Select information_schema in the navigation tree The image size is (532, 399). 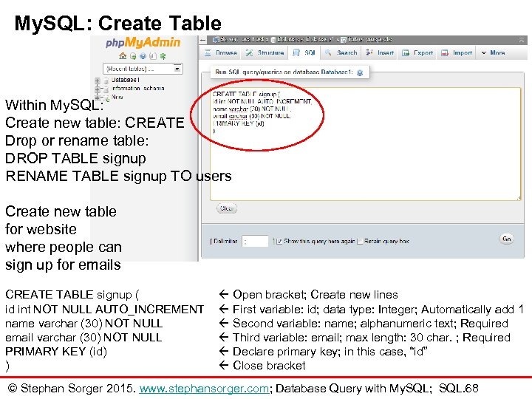coord(138,89)
